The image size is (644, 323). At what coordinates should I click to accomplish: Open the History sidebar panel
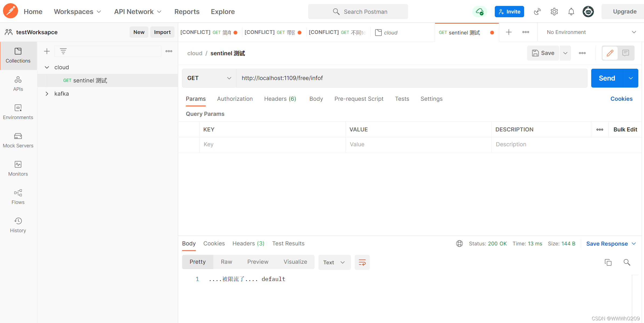click(x=18, y=225)
